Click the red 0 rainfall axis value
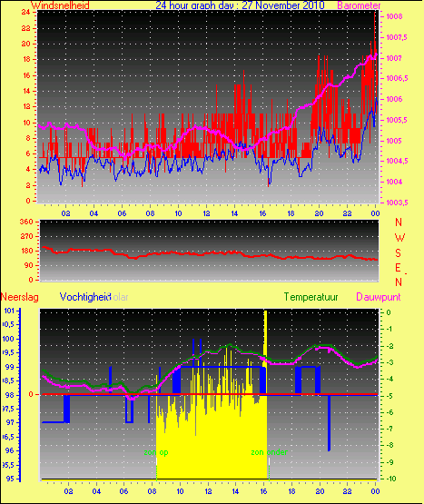The width and height of the screenshot is (424, 504). (x=31, y=394)
